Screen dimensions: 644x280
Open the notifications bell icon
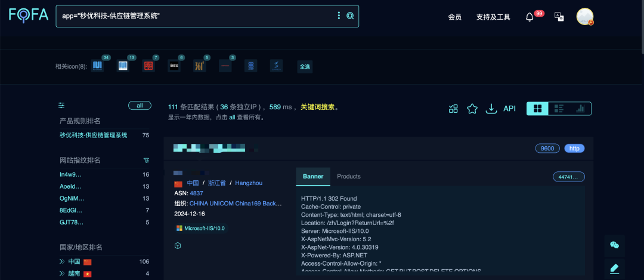point(530,17)
